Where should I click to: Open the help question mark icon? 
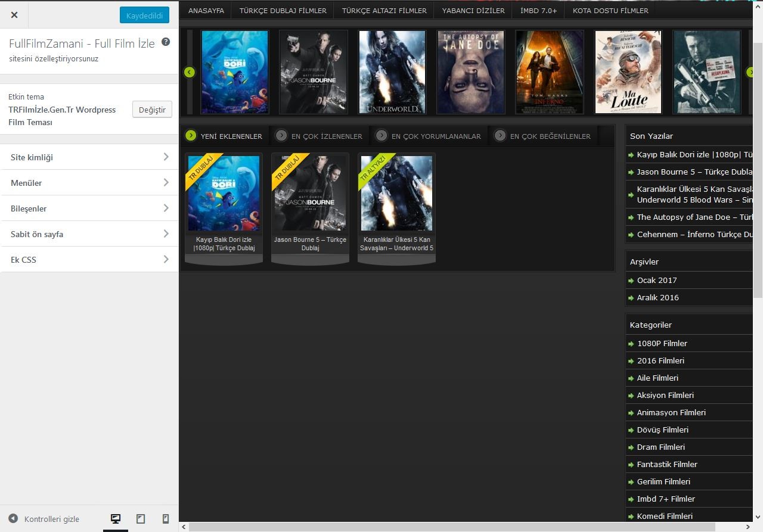(166, 42)
